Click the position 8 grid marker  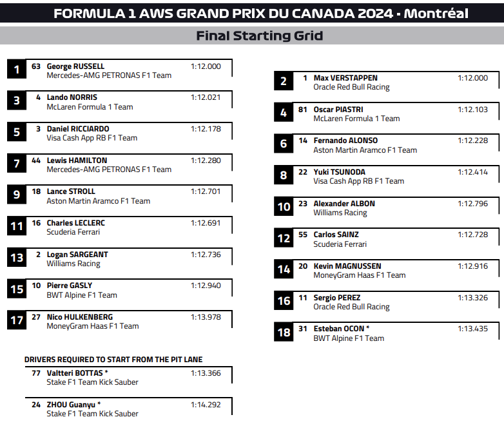[x=284, y=175]
